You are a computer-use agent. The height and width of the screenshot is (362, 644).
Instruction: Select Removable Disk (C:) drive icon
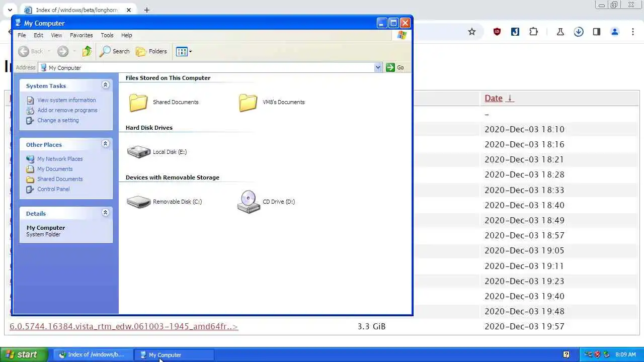pos(139,202)
